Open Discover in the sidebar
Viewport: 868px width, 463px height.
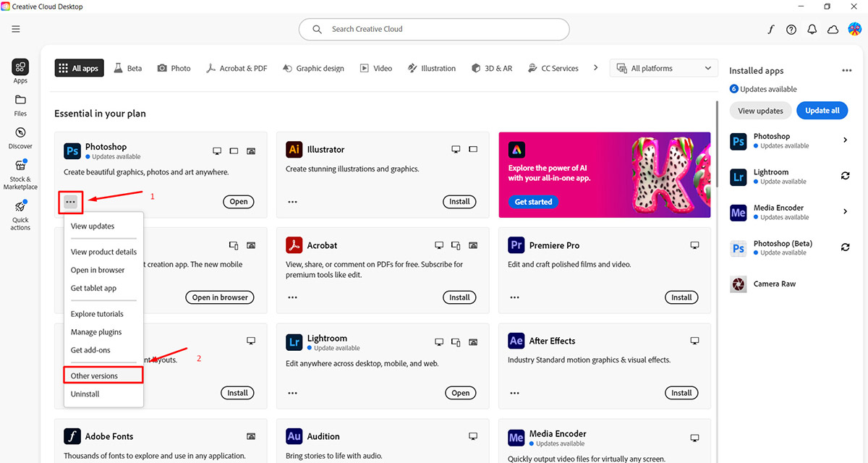20,138
